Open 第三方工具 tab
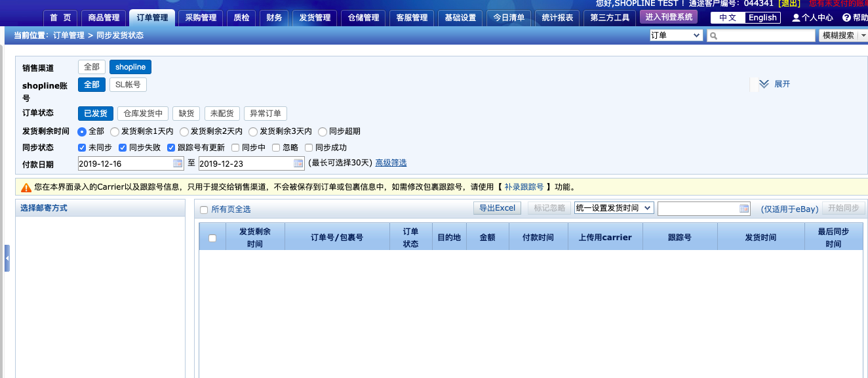 (610, 18)
